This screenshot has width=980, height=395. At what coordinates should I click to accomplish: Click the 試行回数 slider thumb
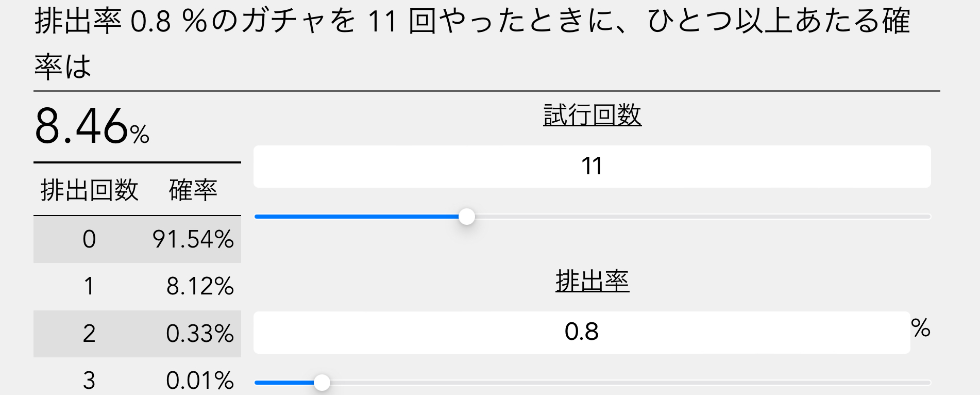point(466,217)
